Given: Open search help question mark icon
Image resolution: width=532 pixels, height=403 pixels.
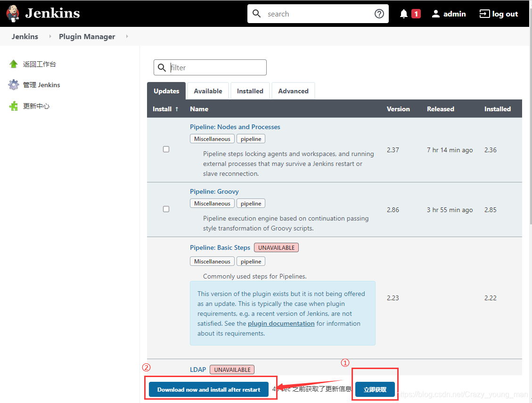Looking at the screenshot, I should (x=379, y=14).
